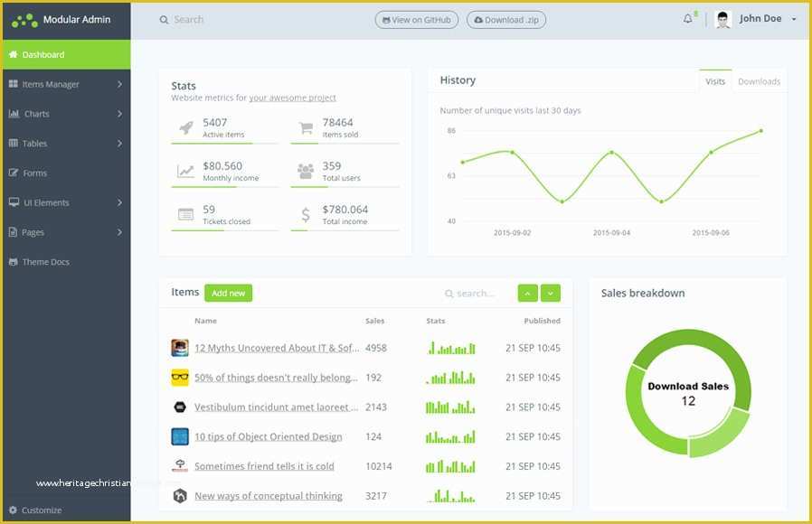Screen dimensions: 812x524
Task: Click John Doe's avatar picture
Action: coord(722,20)
